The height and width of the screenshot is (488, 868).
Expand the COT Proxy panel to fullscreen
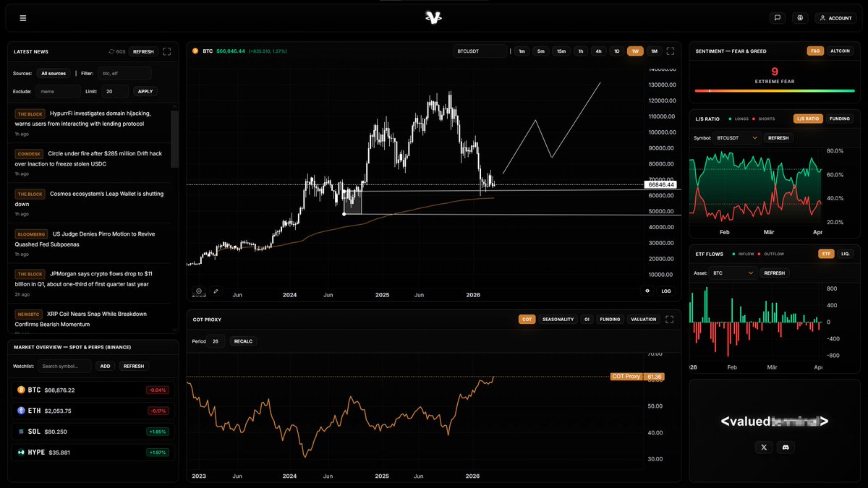click(671, 319)
